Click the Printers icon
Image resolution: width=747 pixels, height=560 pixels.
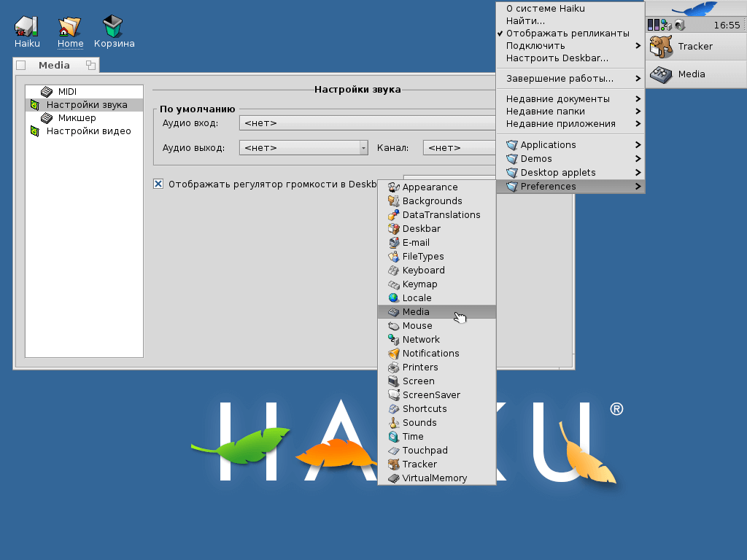click(x=393, y=367)
